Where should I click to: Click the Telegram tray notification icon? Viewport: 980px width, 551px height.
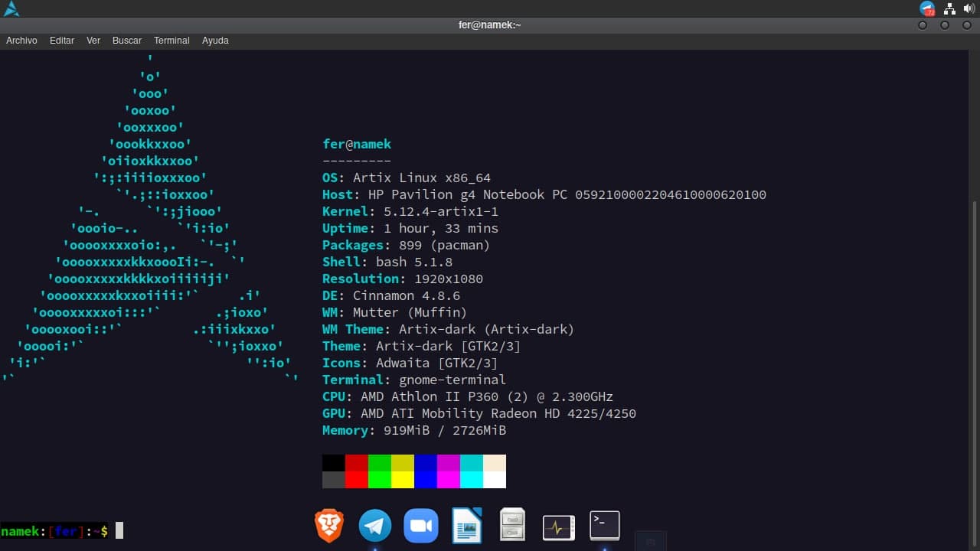pos(927,8)
